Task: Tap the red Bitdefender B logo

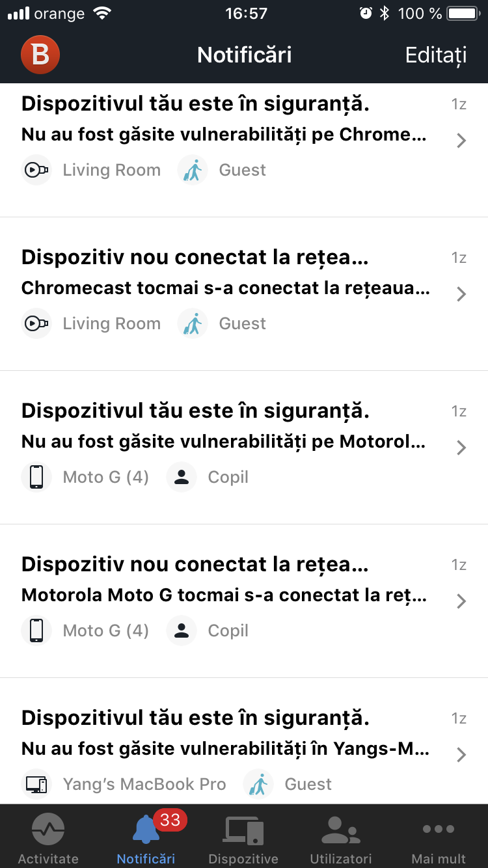Action: click(40, 55)
